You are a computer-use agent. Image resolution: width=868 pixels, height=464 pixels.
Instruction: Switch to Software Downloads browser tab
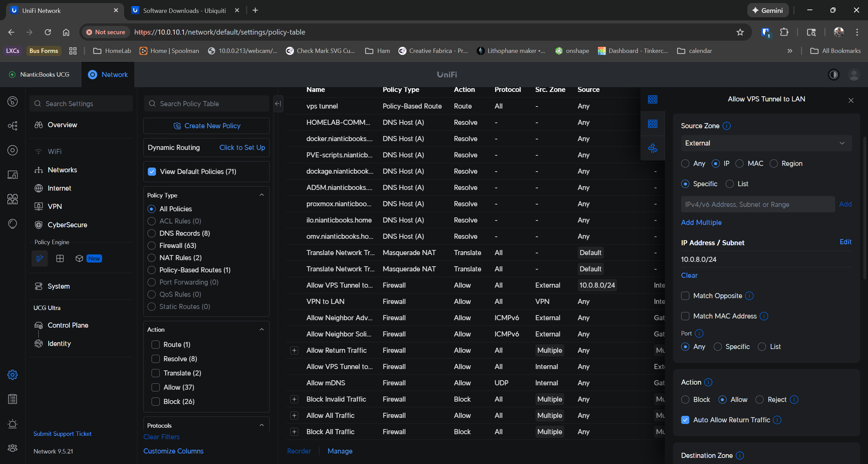184,11
